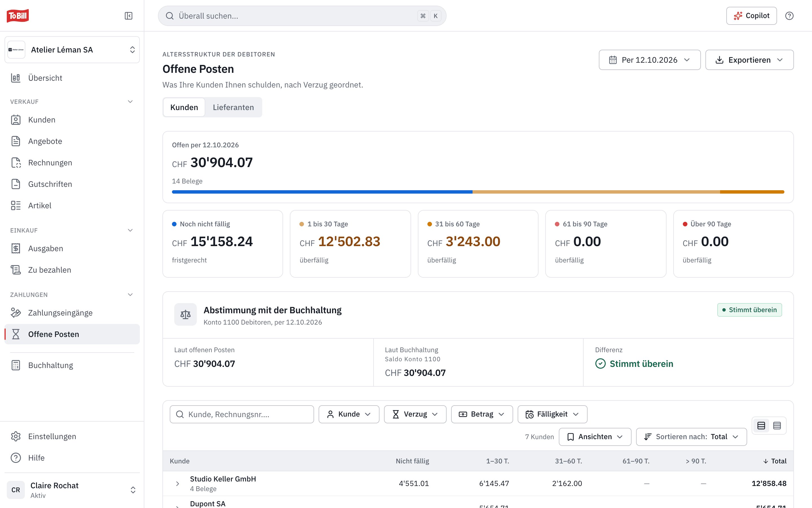The width and height of the screenshot is (812, 508).
Task: Open the Exportieren dropdown
Action: pyautogui.click(x=749, y=60)
